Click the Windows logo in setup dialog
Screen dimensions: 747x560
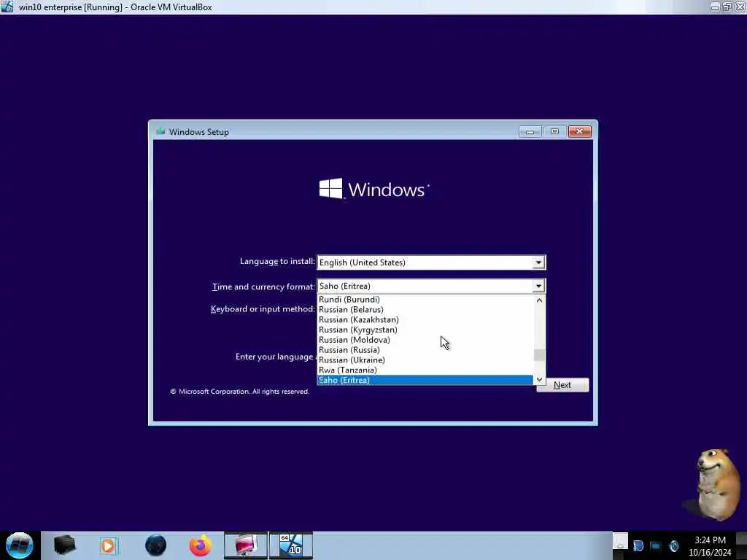(x=374, y=189)
